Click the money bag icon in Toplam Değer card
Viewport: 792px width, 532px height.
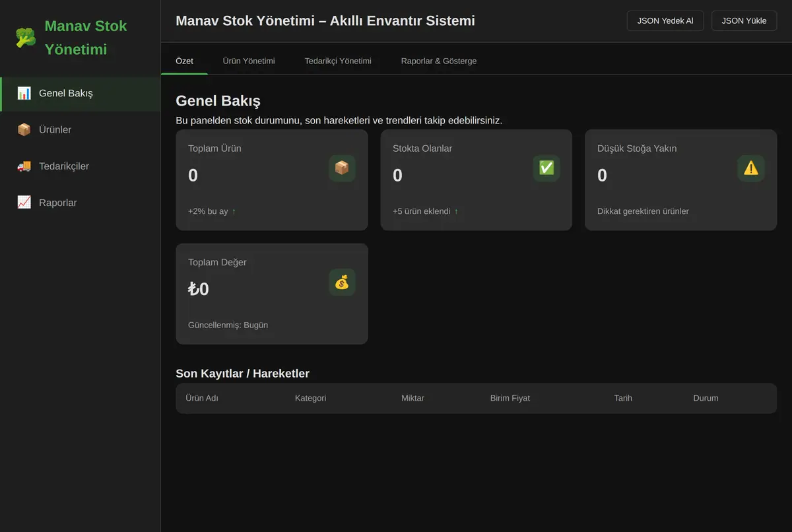click(342, 283)
